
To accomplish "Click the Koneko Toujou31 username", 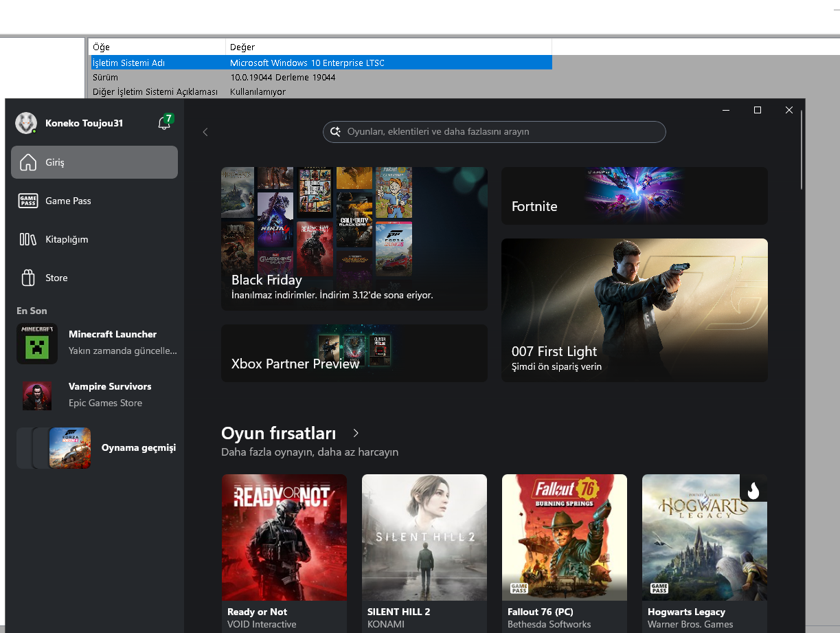I will [x=84, y=123].
